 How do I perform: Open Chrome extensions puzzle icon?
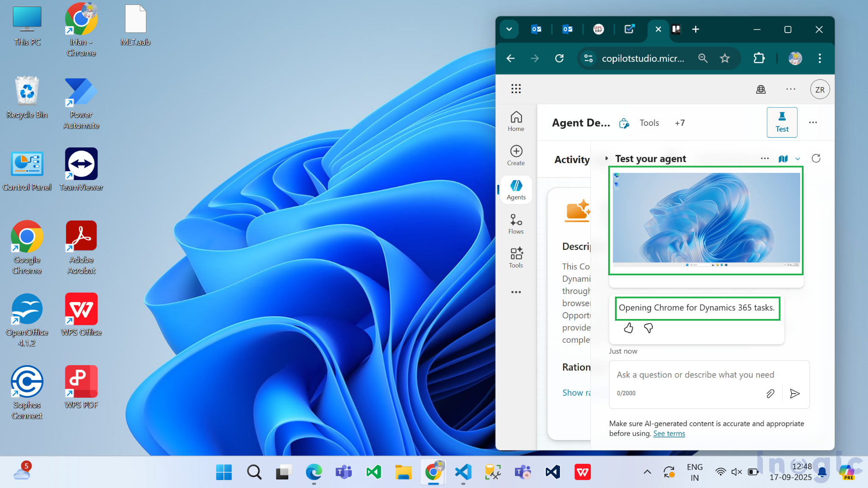pyautogui.click(x=759, y=58)
